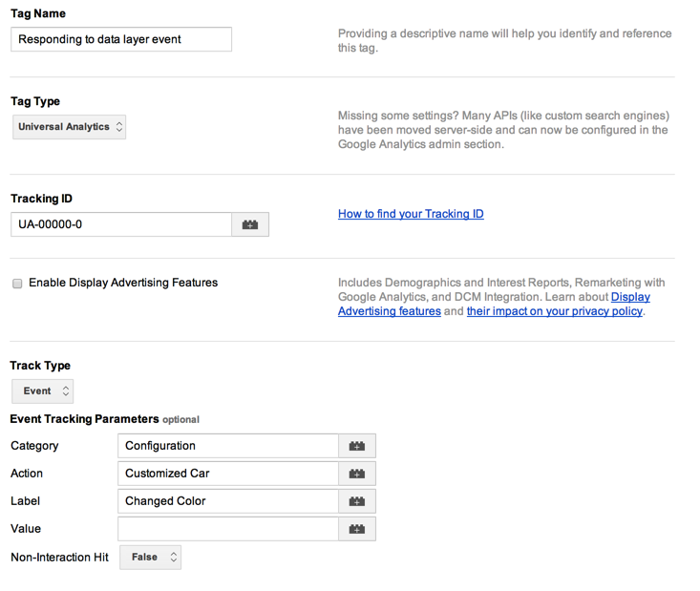700x591 pixels.
Task: Click the variable icon beside Value field
Action: [x=357, y=529]
